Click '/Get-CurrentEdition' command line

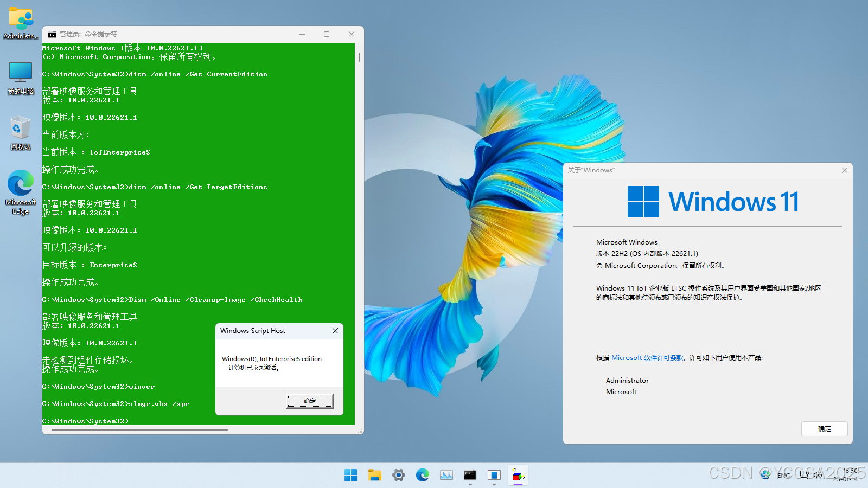pos(155,74)
